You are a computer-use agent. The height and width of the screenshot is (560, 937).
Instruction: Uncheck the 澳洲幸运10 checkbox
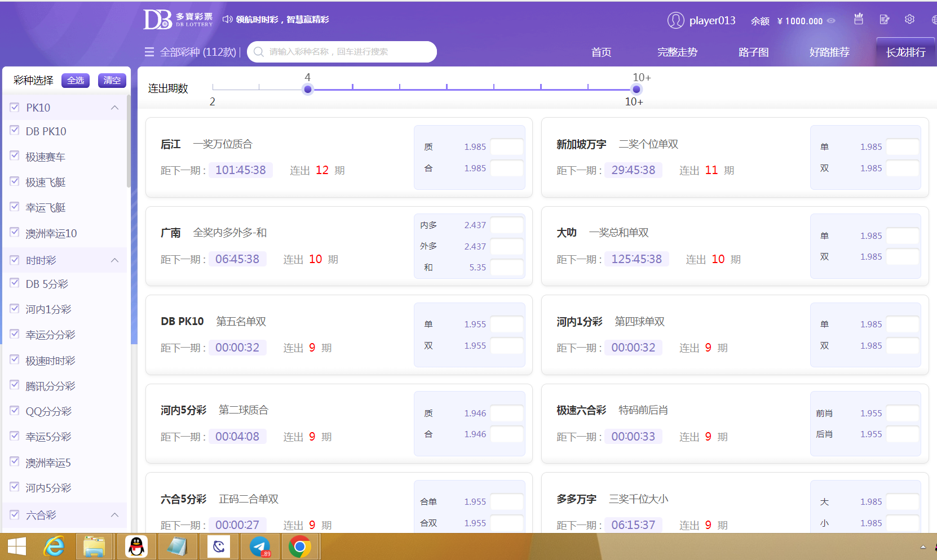(15, 233)
